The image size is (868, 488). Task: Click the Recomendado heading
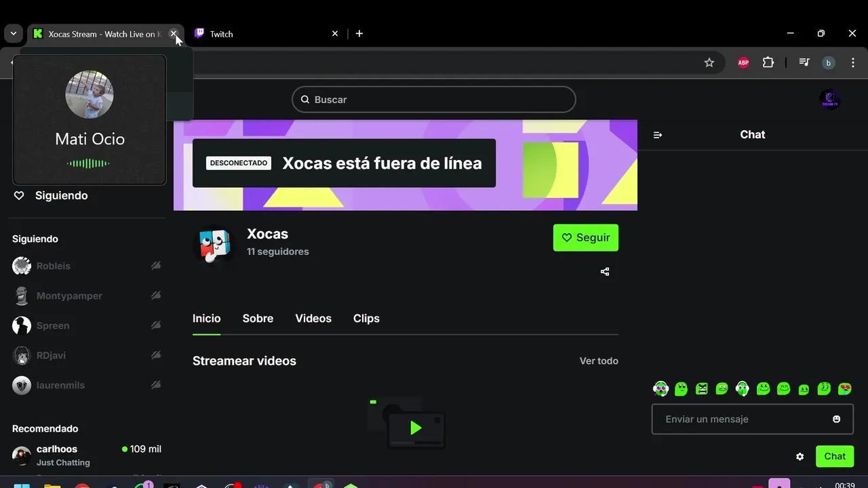coord(45,429)
